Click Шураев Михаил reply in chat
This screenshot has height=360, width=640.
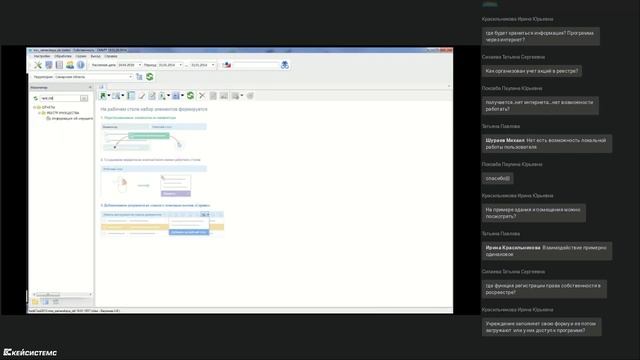point(546,144)
